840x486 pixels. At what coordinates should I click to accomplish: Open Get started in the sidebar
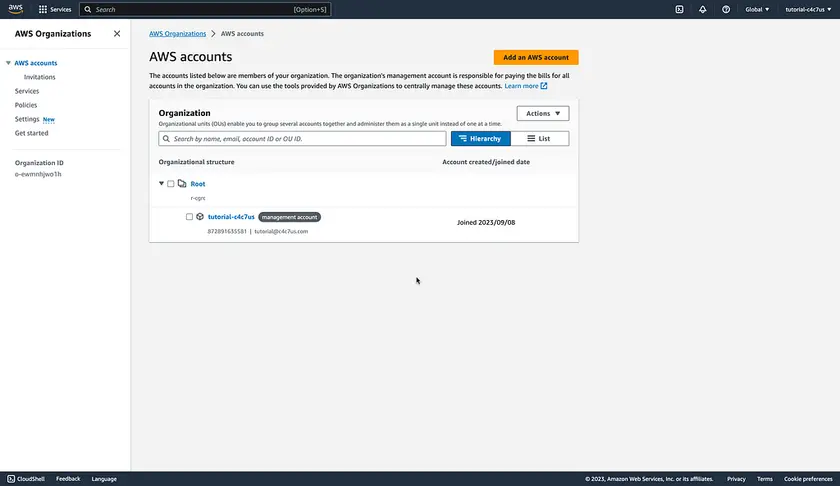point(32,133)
